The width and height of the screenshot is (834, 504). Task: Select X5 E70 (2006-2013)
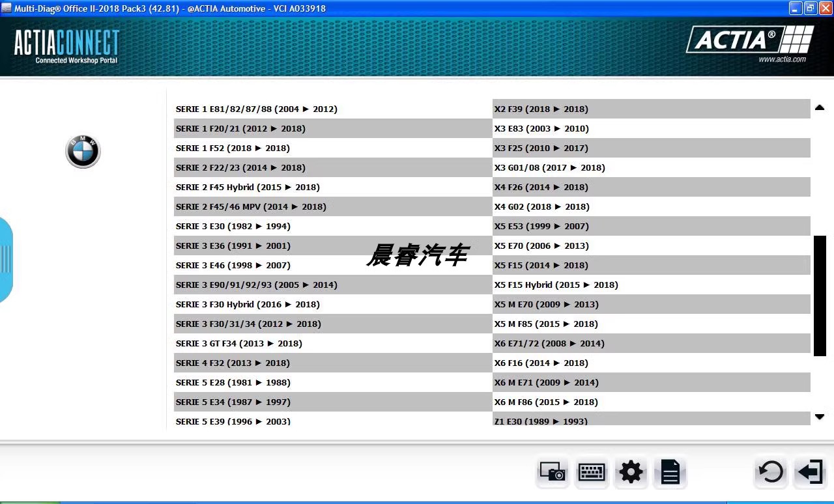[x=652, y=245]
